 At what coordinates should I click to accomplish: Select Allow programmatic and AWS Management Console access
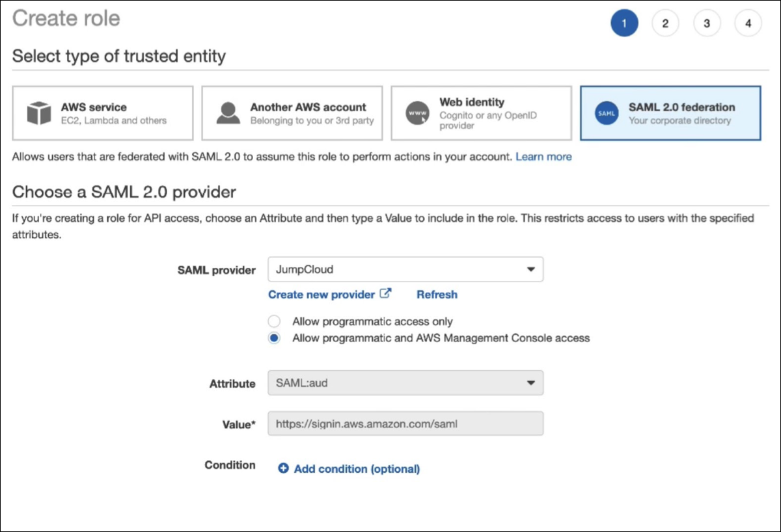point(275,338)
